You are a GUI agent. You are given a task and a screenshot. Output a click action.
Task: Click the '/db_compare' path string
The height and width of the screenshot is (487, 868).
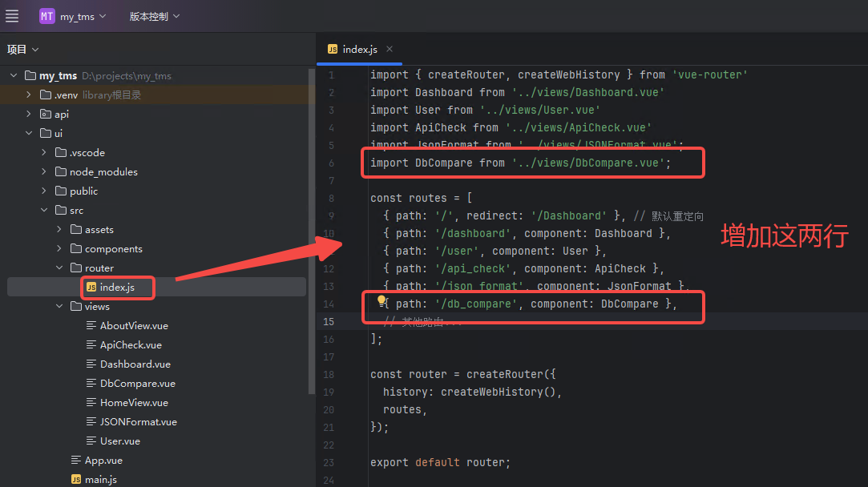[476, 304]
